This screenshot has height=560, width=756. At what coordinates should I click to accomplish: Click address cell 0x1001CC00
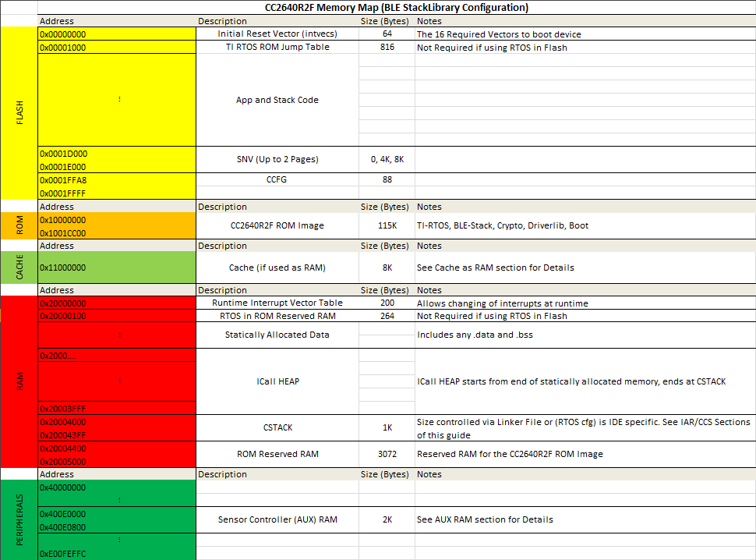[x=117, y=233]
